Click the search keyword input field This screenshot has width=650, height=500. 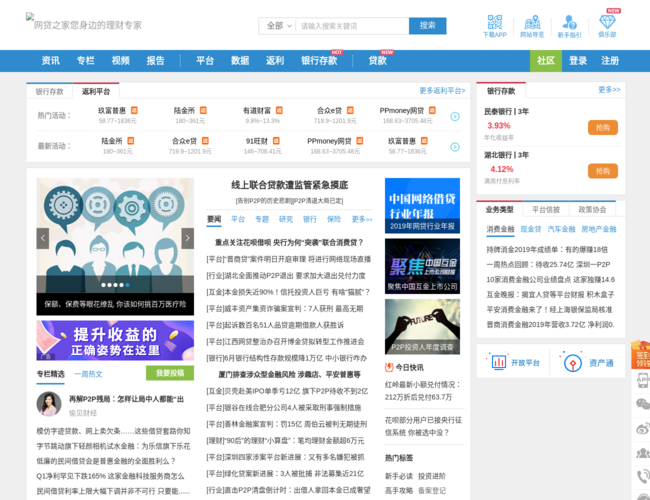tap(352, 26)
